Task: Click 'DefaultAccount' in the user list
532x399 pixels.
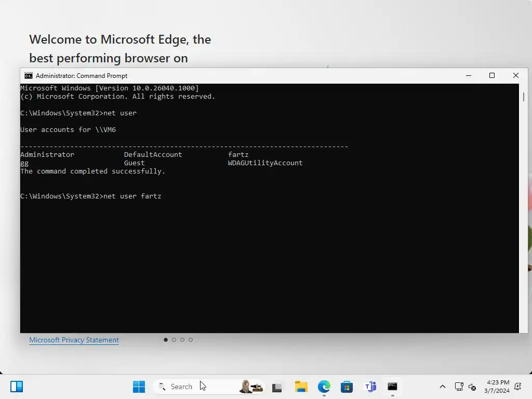Action: (153, 155)
